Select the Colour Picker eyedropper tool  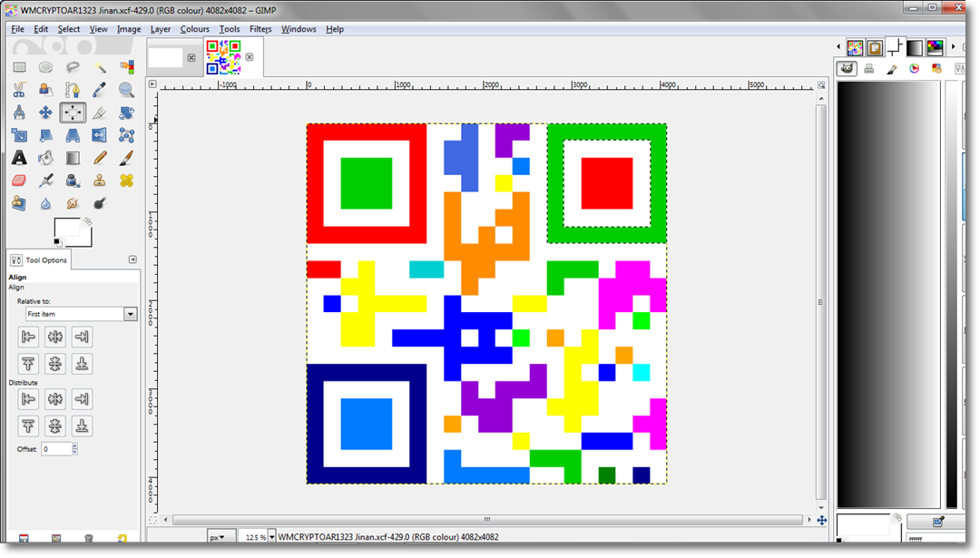[x=100, y=90]
